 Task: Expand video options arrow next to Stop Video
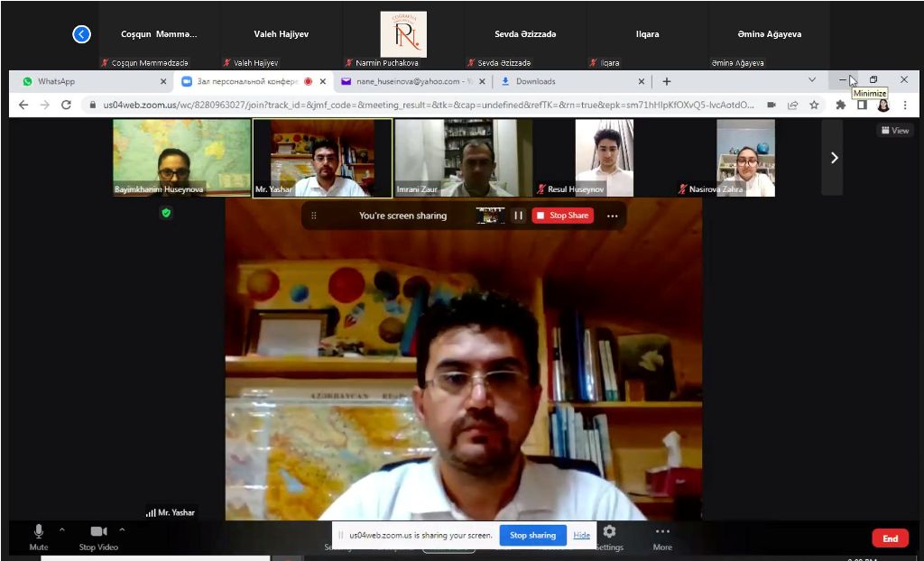122,529
